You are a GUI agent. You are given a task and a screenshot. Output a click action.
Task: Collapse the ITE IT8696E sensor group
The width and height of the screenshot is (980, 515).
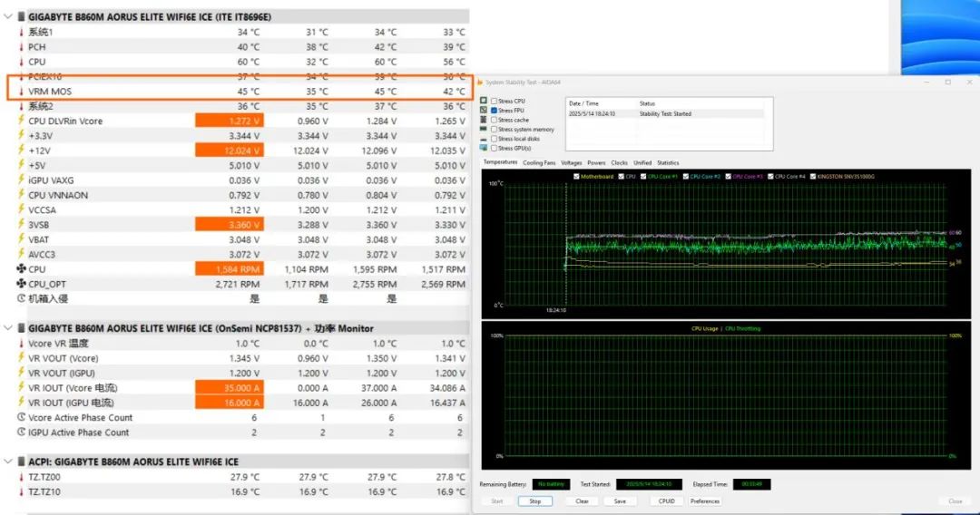tap(8, 17)
